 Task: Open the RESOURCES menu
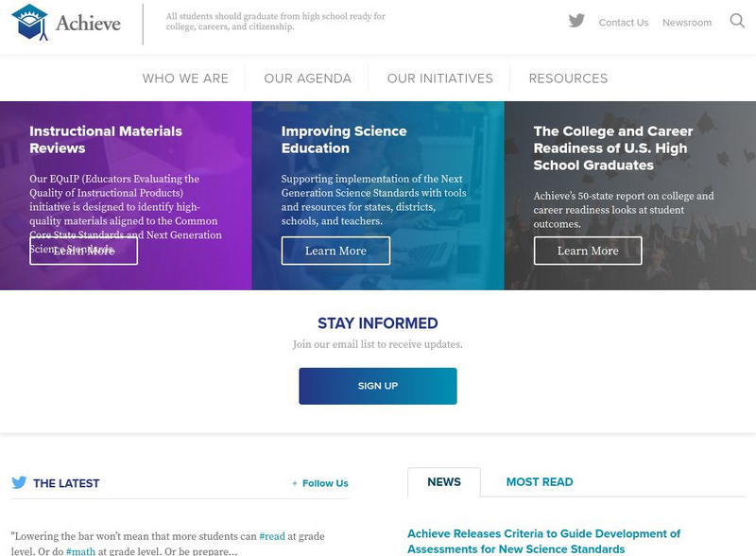568,78
